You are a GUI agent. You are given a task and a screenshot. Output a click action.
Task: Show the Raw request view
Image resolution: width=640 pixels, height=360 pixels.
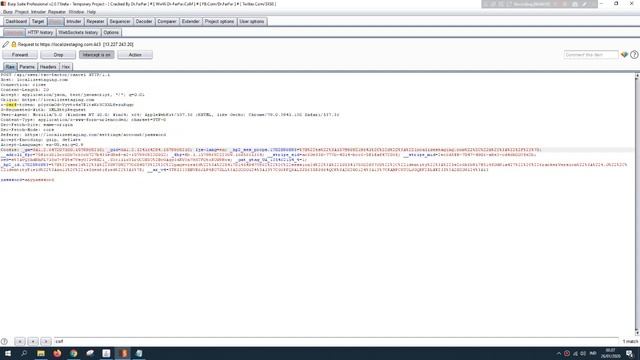click(x=10, y=67)
